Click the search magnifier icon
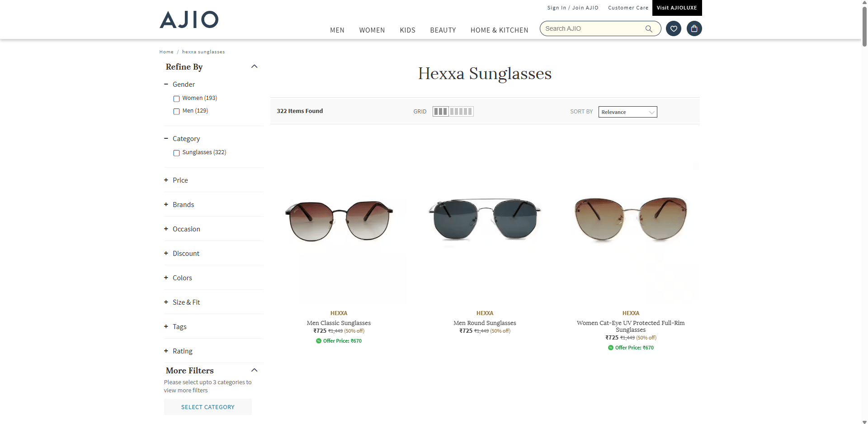 click(x=649, y=29)
